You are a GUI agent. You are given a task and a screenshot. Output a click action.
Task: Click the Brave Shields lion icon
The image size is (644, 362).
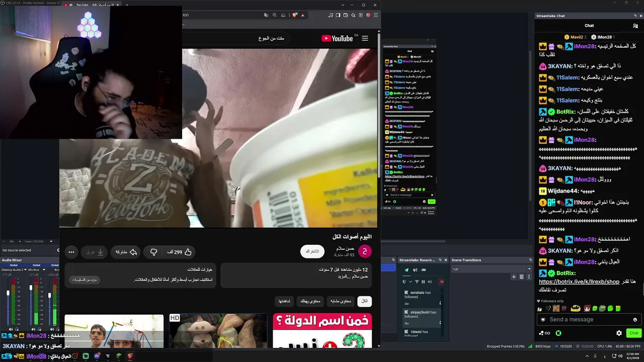point(295,15)
